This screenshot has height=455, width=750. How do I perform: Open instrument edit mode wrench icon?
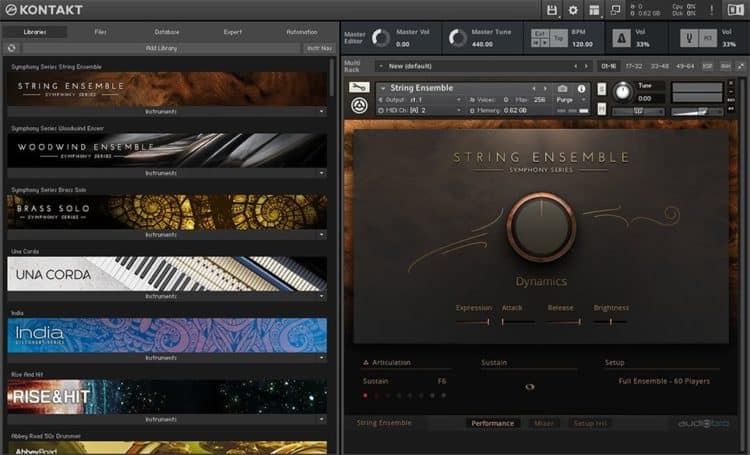pos(359,87)
